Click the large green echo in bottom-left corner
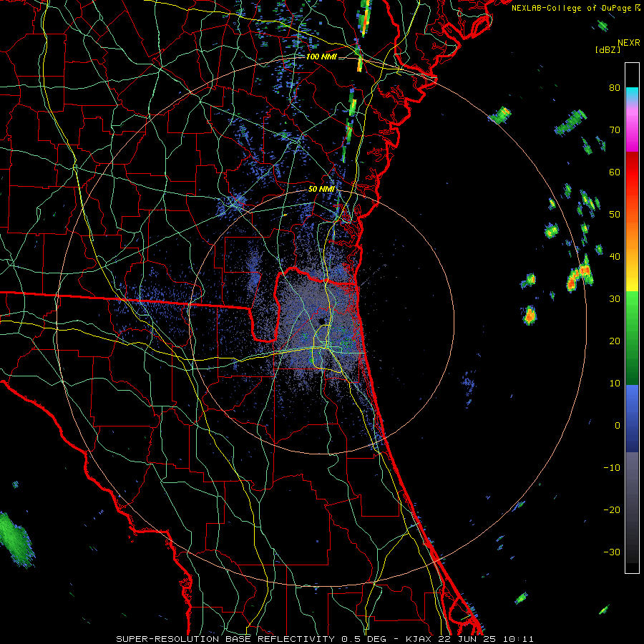 [16, 539]
